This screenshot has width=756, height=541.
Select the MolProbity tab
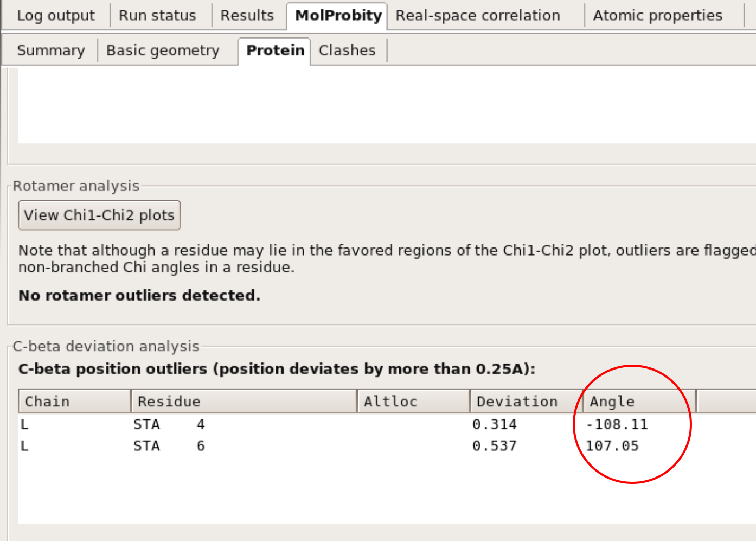coord(338,16)
